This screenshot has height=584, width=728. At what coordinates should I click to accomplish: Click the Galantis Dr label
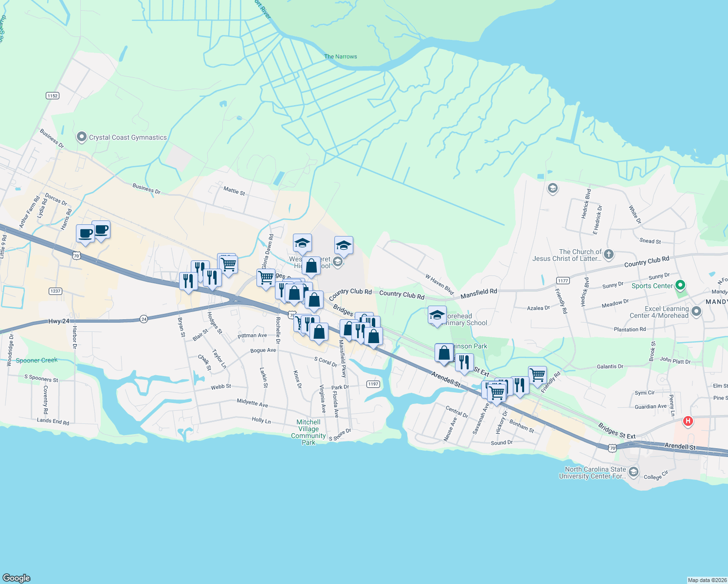tap(610, 366)
